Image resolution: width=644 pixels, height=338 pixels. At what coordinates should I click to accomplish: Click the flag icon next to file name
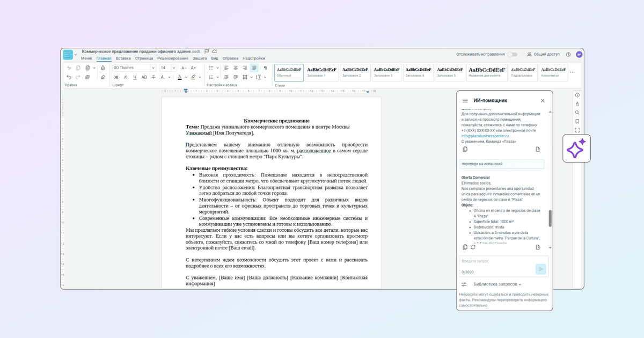pyautogui.click(x=207, y=52)
